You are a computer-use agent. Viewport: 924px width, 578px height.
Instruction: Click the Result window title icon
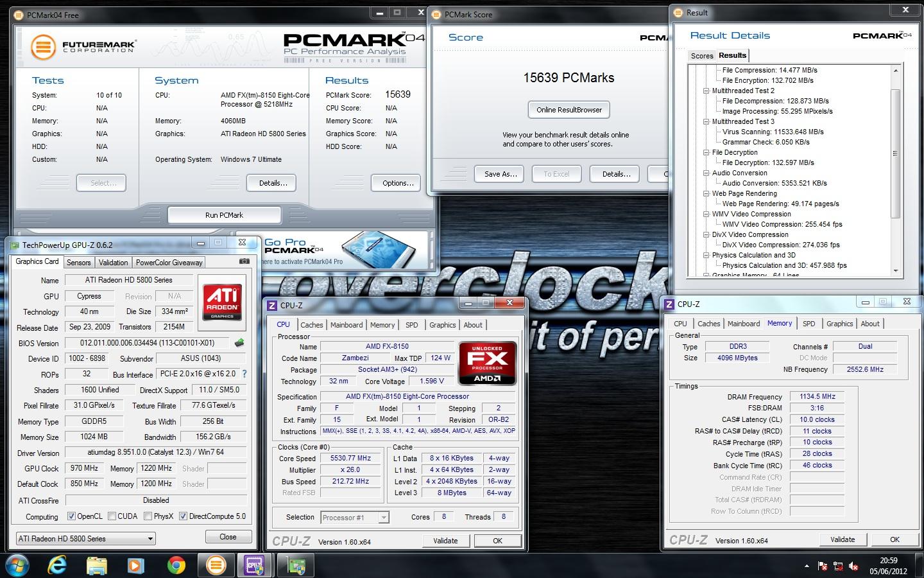679,12
